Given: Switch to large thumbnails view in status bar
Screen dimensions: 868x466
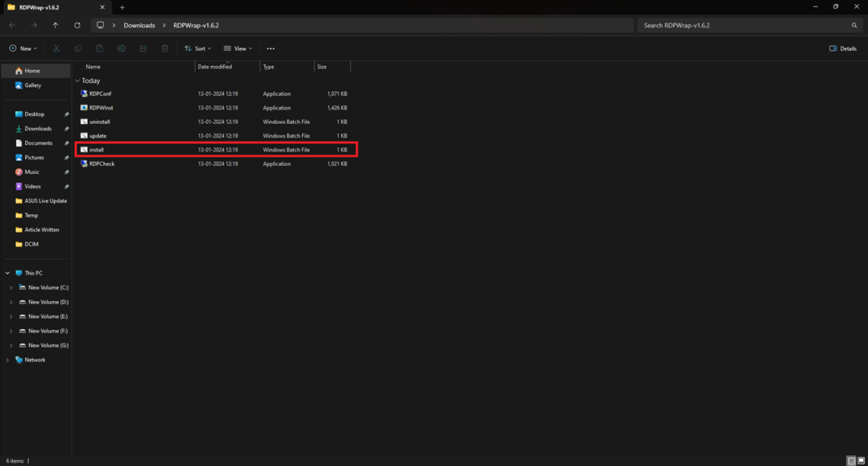Looking at the screenshot, I should pyautogui.click(x=861, y=461).
